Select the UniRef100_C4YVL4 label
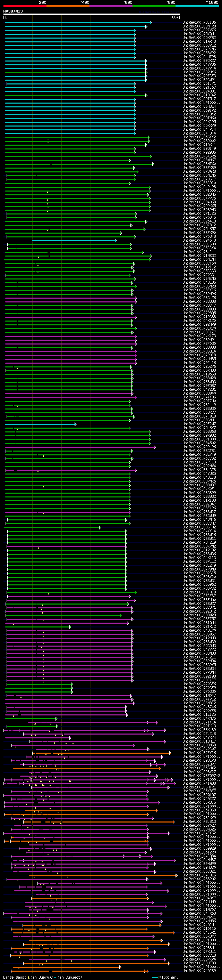This screenshot has width=222, height=980. coord(199,531)
